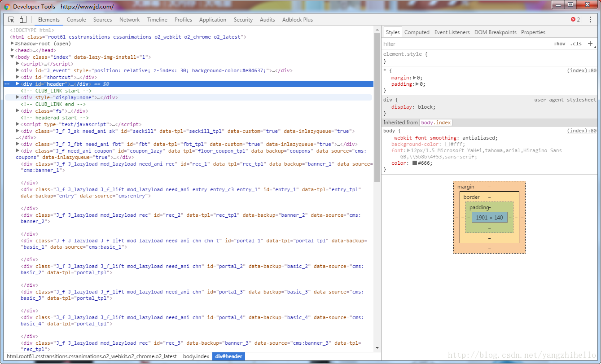
Task: Click the -webkit-font-smoothing property
Action: click(424, 138)
